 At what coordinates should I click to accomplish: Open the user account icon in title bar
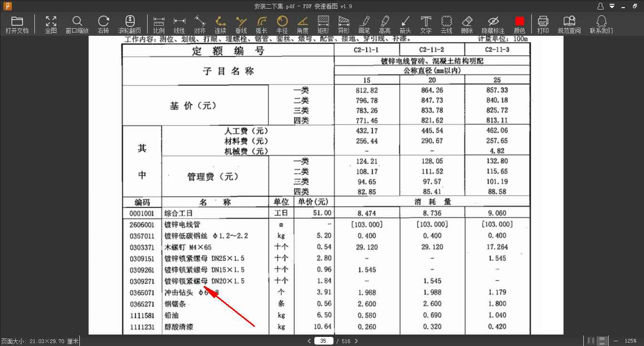pyautogui.click(x=601, y=6)
